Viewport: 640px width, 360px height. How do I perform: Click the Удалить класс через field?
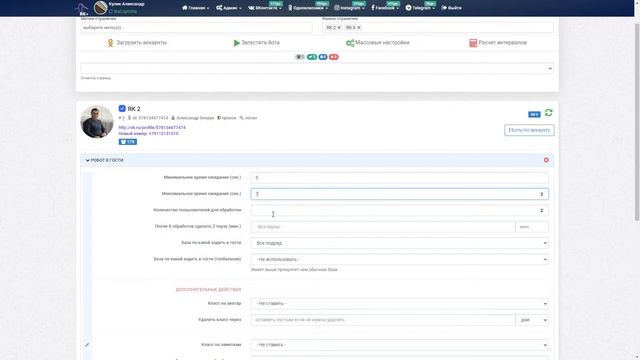click(383, 320)
